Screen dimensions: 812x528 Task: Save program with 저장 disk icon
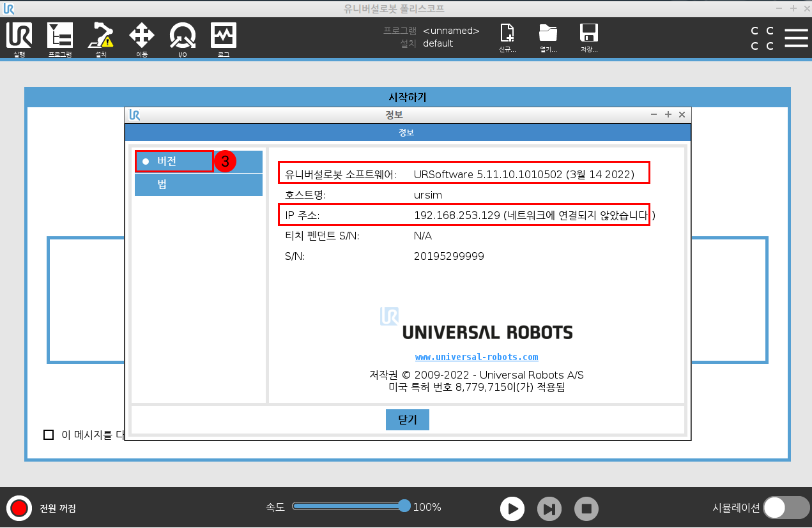589,38
